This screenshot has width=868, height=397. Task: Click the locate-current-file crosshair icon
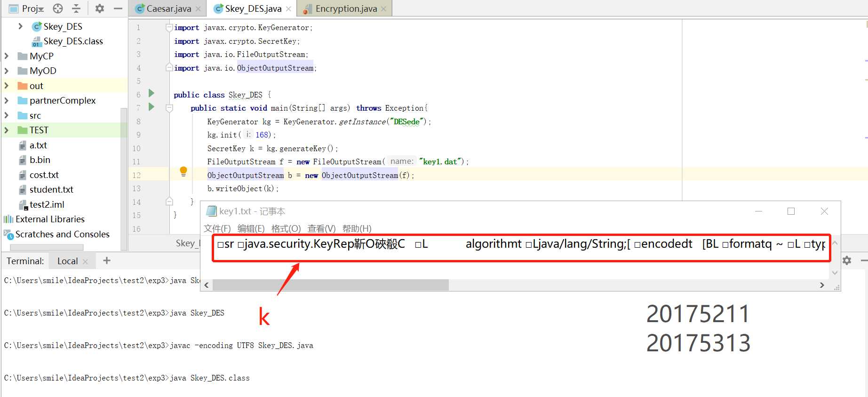58,8
